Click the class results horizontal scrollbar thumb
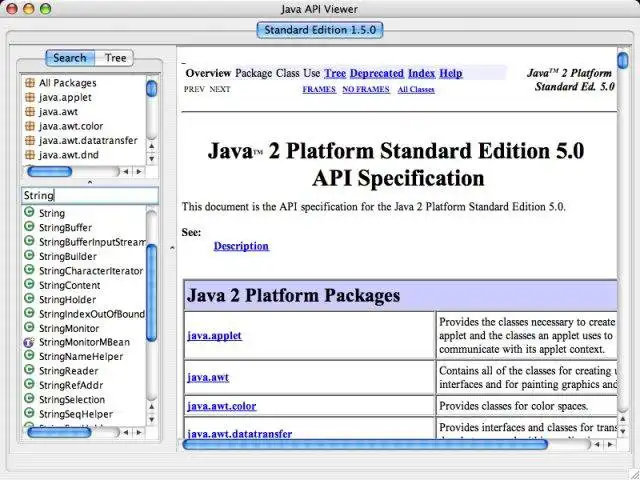 point(59,432)
